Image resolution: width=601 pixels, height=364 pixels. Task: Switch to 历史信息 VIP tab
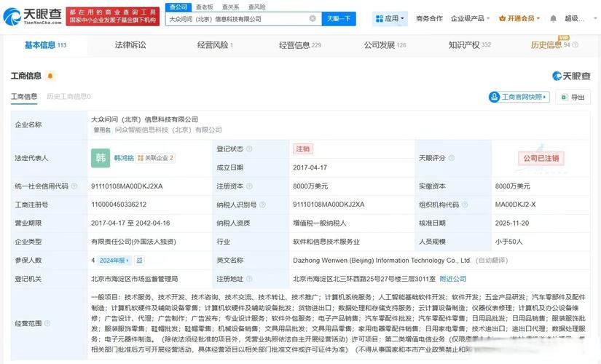pyautogui.click(x=551, y=45)
